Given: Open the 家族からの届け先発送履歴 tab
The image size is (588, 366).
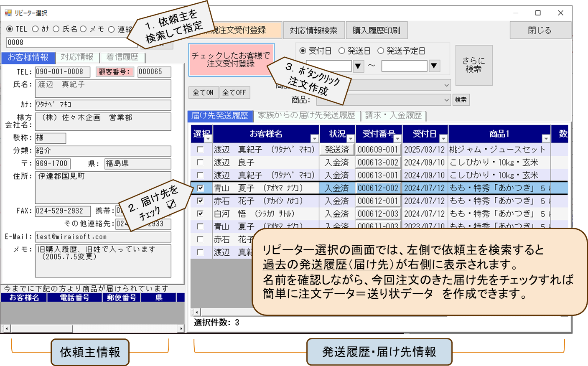Looking at the screenshot, I should point(306,115).
